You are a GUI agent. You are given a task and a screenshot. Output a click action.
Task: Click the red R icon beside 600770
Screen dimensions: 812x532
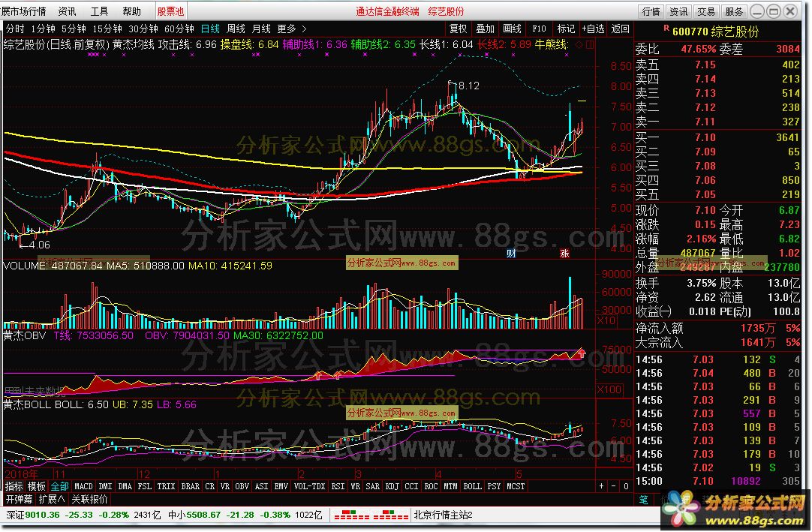click(x=666, y=28)
